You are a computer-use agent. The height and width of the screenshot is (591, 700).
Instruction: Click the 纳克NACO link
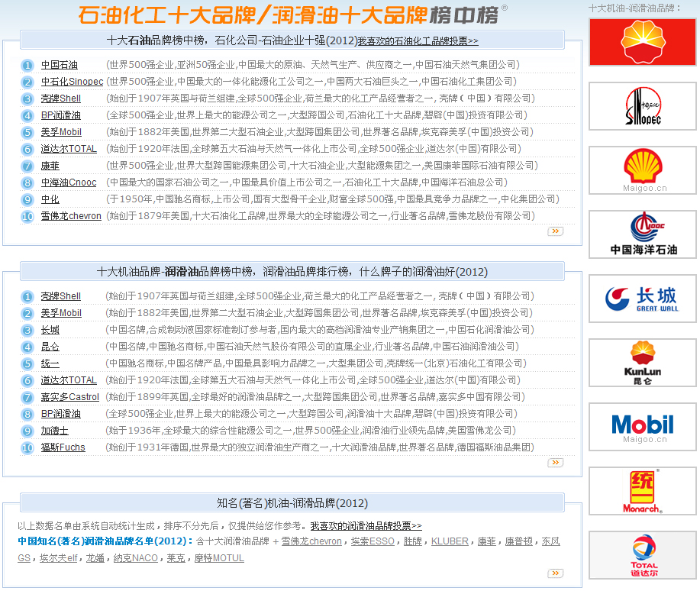[135, 558]
